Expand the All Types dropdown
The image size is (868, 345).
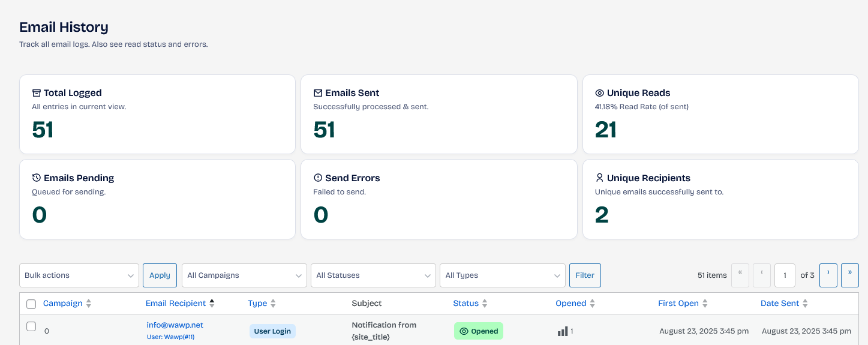click(x=502, y=275)
